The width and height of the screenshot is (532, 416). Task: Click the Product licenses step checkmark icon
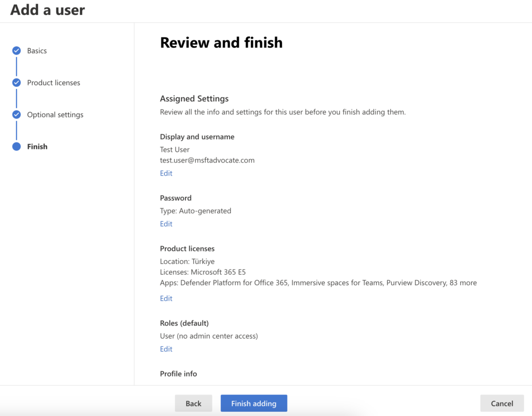click(x=17, y=83)
